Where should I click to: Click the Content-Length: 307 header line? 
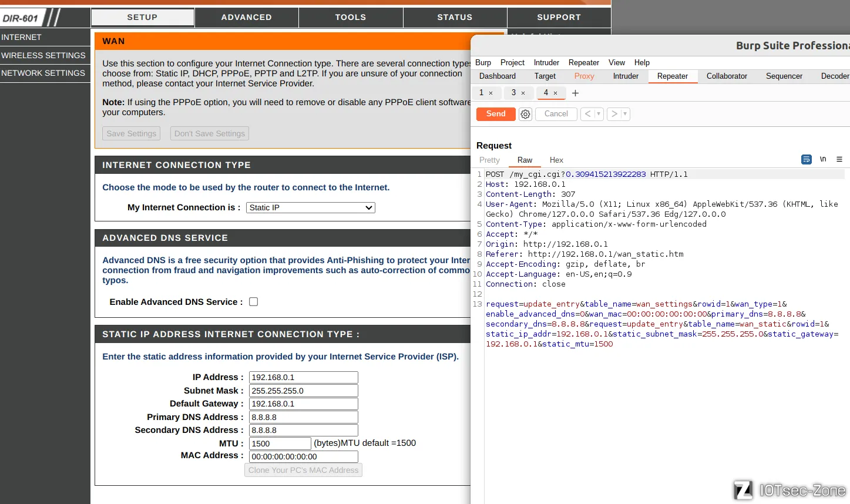tap(530, 194)
